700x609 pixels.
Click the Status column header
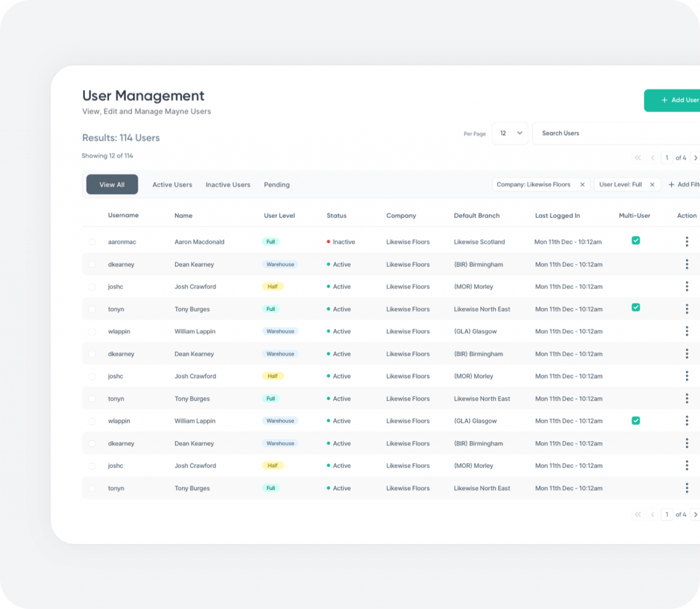click(337, 216)
